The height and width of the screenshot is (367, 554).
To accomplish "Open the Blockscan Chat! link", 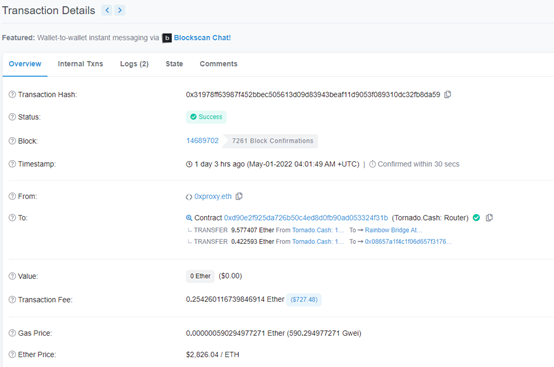I will point(202,38).
